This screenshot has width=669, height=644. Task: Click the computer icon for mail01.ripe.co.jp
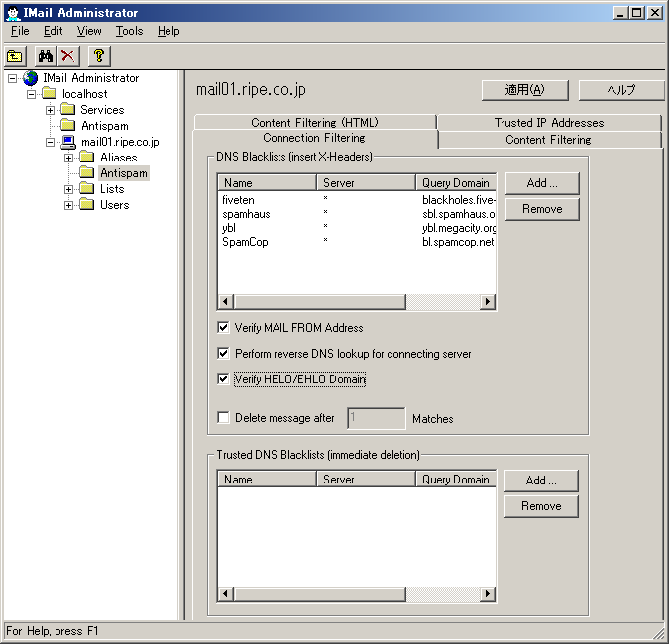pos(68,142)
